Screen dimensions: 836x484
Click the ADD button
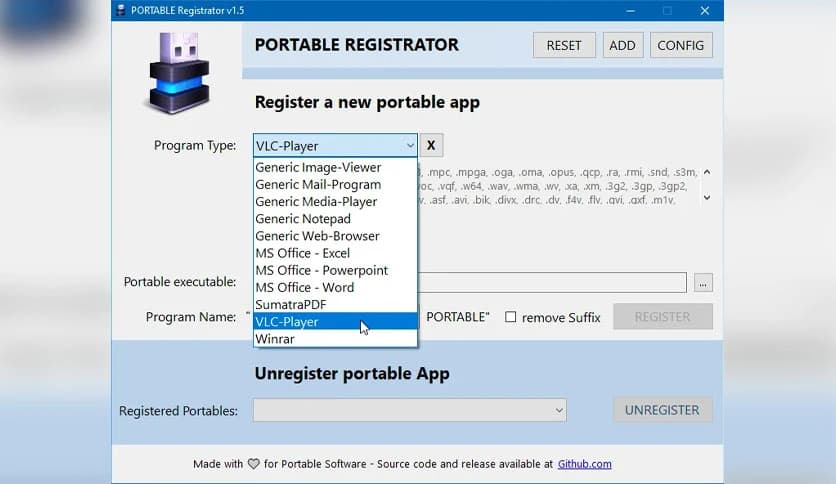(x=622, y=45)
